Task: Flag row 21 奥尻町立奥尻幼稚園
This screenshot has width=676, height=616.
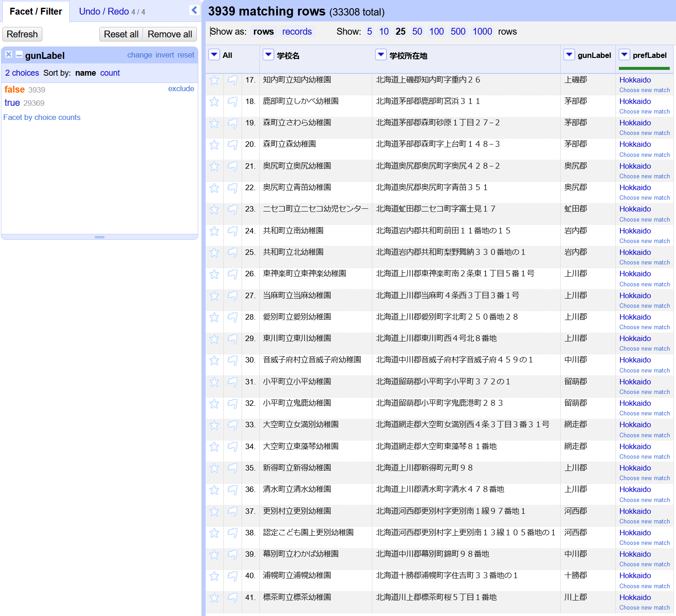Action: click(232, 167)
